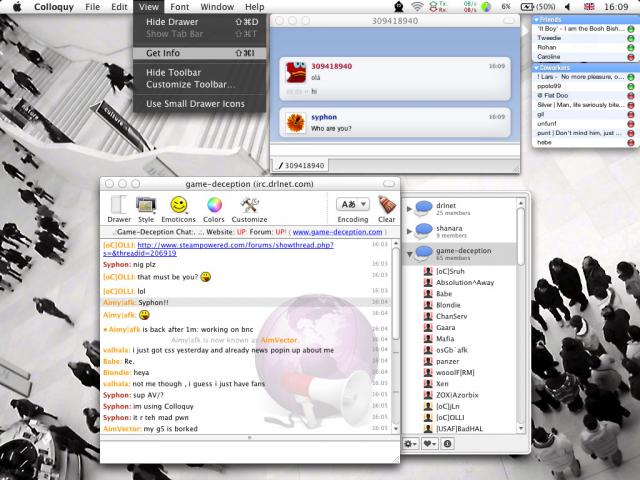Click the [oC]Sruh member icon
The height and width of the screenshot is (480, 640).
click(x=428, y=271)
